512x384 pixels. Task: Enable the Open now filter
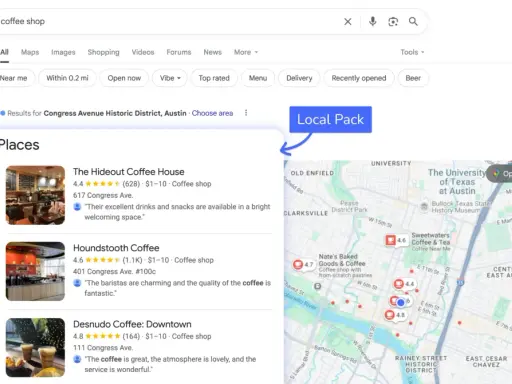coord(124,78)
